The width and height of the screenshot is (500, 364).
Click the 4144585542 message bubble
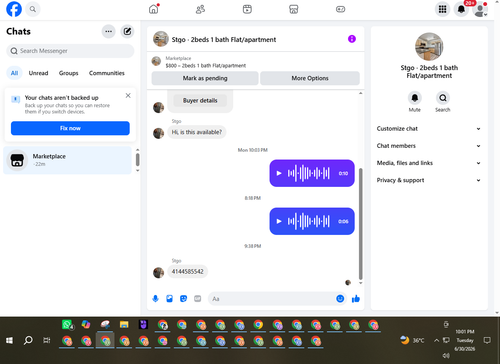(188, 272)
